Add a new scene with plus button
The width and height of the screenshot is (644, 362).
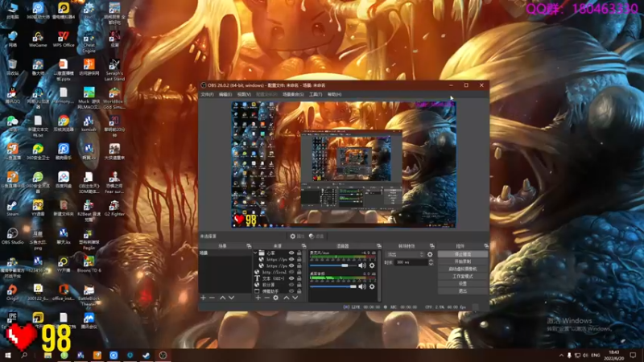pyautogui.click(x=203, y=298)
